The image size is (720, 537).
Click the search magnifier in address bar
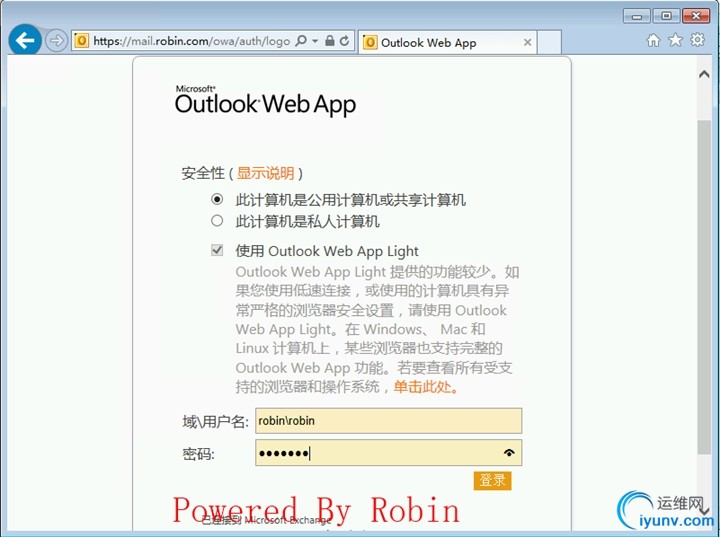[x=301, y=41]
